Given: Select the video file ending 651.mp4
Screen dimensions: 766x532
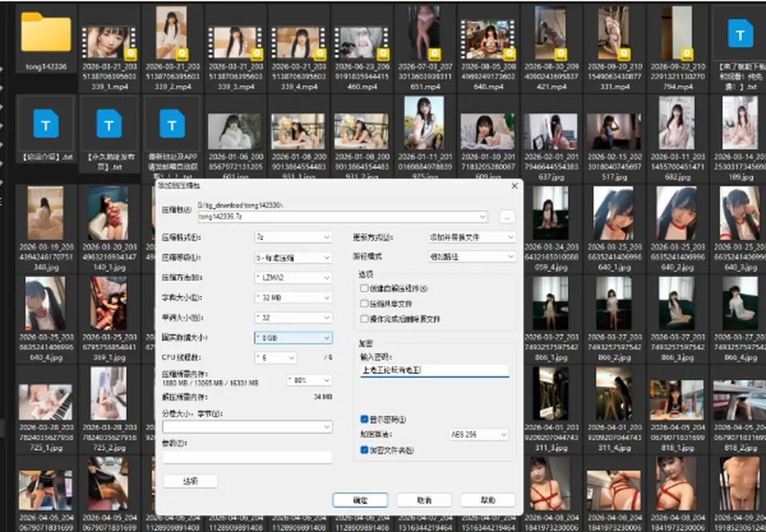Looking at the screenshot, I should tap(424, 33).
